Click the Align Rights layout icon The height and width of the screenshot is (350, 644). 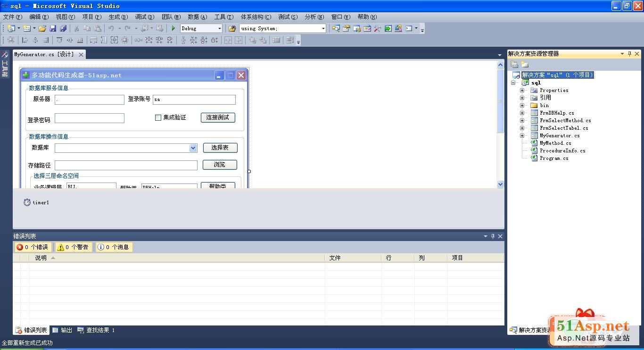(46, 40)
